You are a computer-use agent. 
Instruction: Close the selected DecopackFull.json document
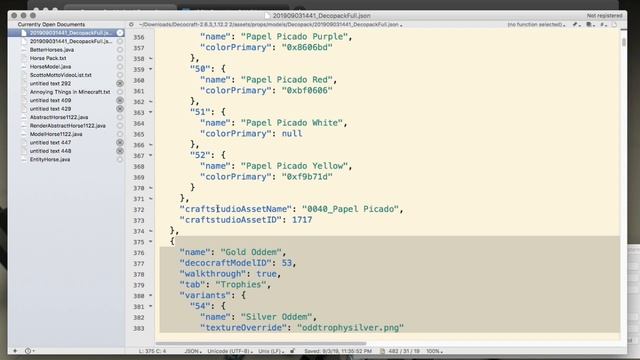(x=120, y=33)
